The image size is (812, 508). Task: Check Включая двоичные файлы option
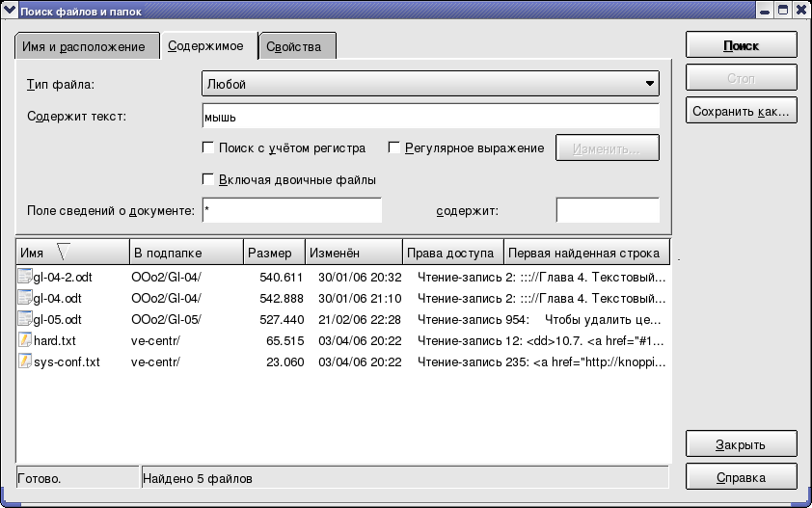[x=207, y=179]
